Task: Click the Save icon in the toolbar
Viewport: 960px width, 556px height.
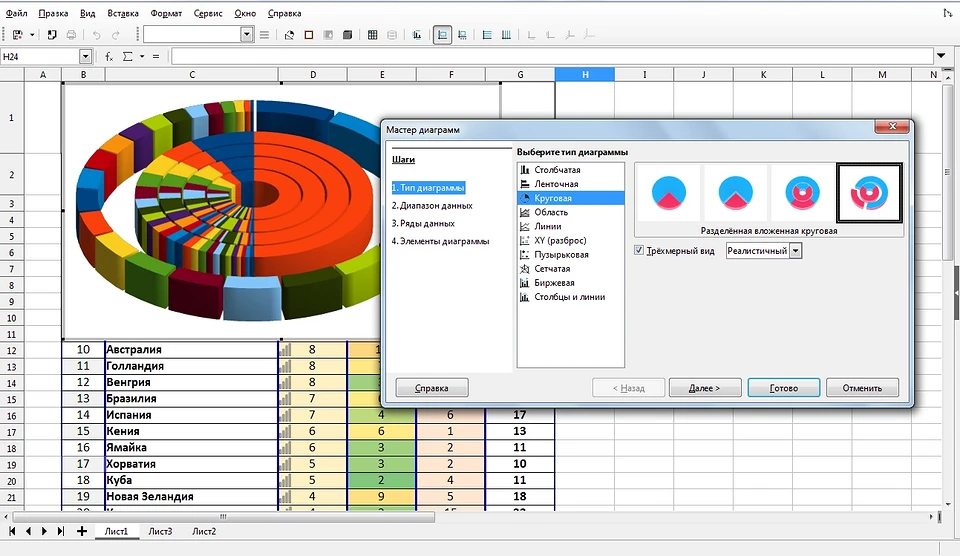Action: tap(18, 35)
